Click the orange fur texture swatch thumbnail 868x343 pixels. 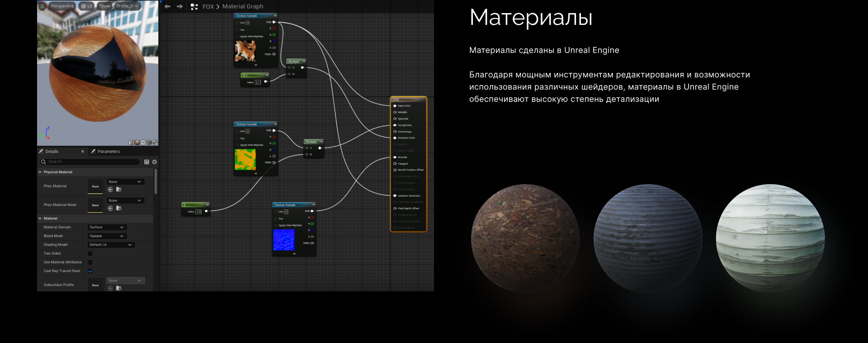pyautogui.click(x=245, y=51)
